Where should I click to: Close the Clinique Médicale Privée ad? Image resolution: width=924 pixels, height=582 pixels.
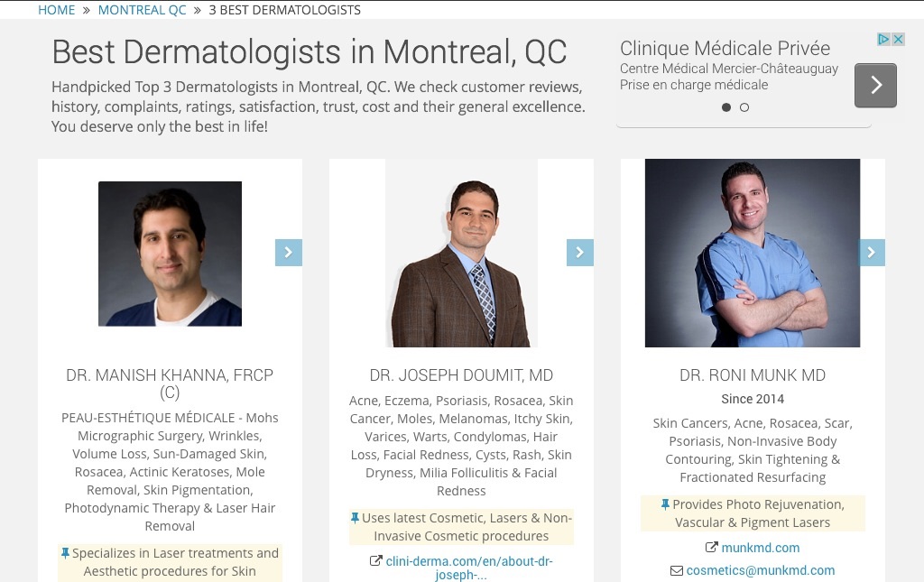click(898, 40)
